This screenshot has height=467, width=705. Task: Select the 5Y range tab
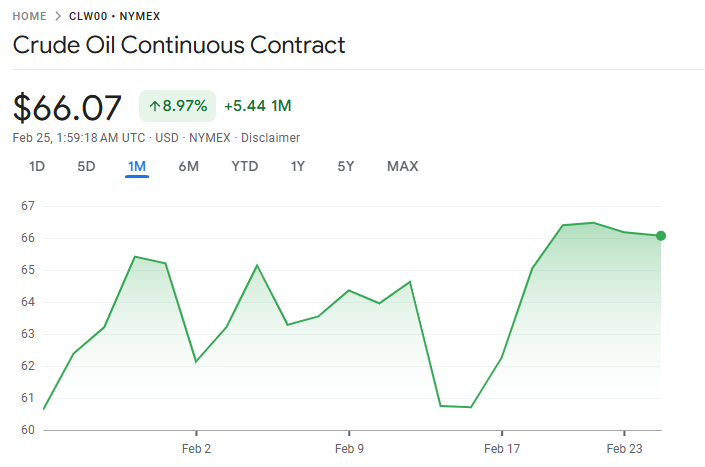[346, 166]
